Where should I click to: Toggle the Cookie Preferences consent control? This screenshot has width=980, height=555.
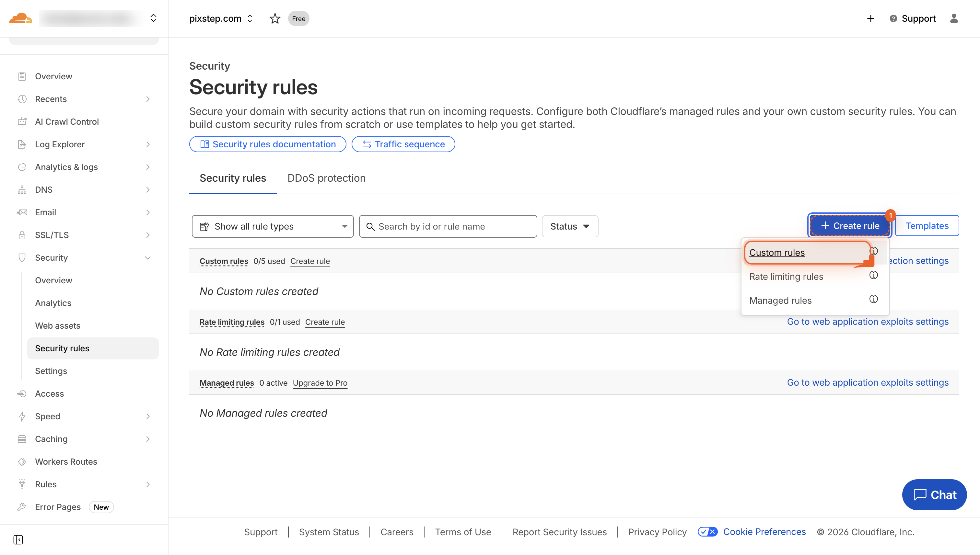tap(708, 531)
